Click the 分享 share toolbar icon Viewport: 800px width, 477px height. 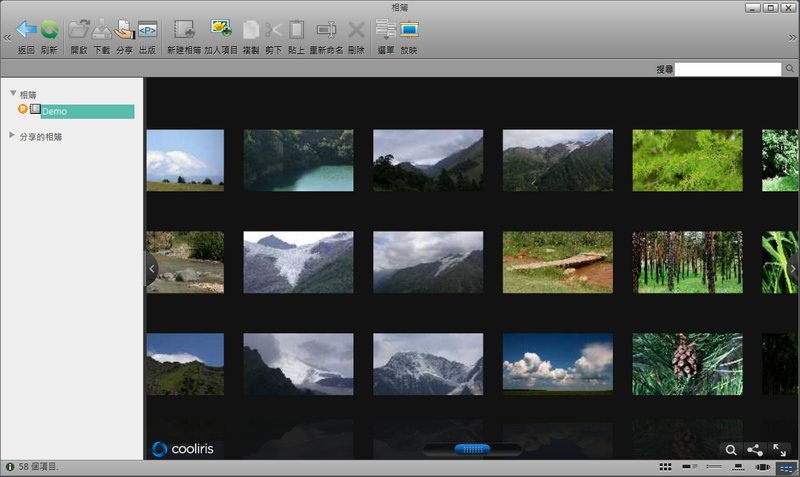124,30
